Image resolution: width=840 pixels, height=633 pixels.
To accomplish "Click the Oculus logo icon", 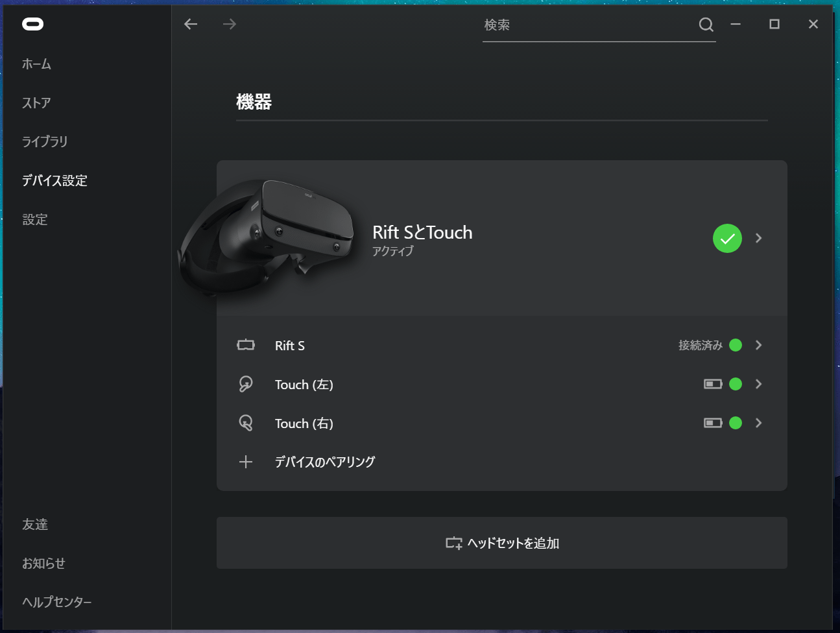I will click(x=32, y=24).
